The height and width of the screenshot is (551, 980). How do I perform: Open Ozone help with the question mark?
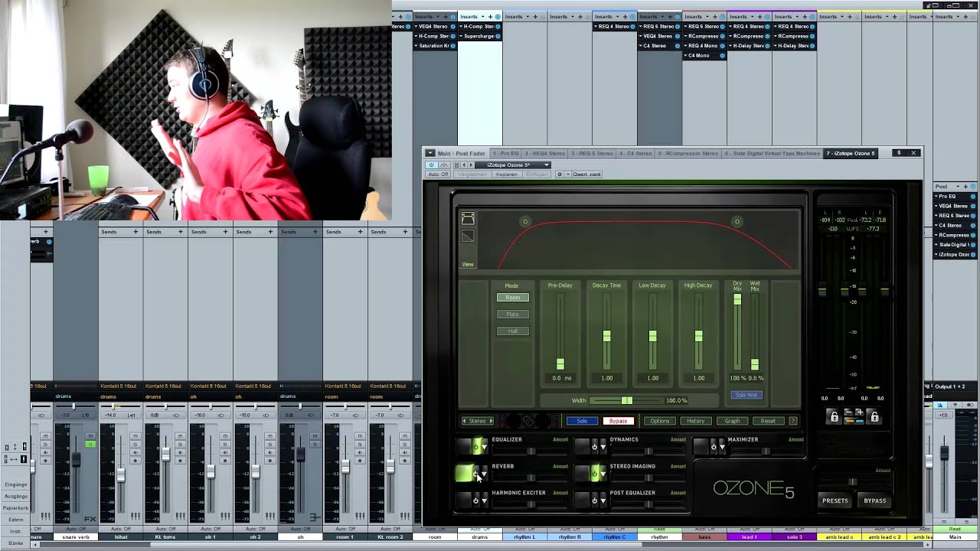[x=792, y=421]
